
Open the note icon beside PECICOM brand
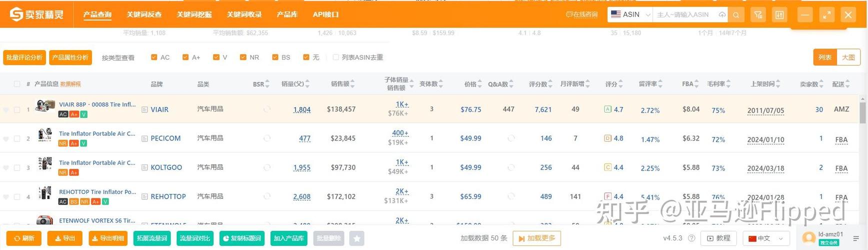[x=144, y=138]
